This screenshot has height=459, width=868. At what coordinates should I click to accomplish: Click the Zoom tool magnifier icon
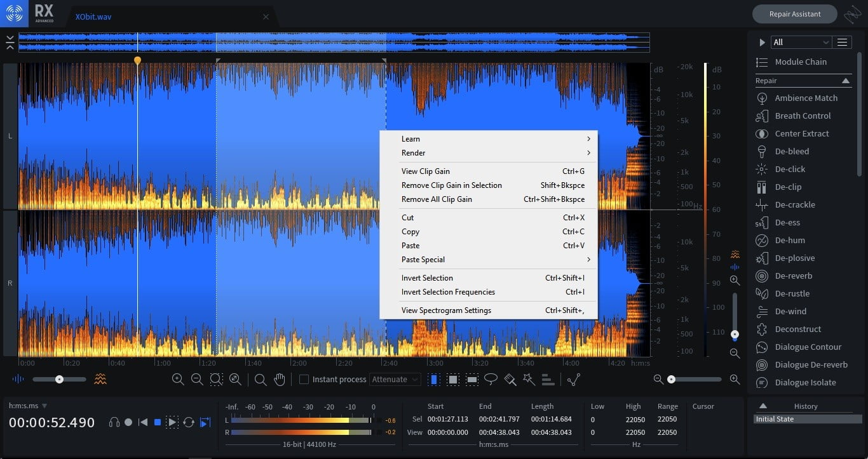tap(260, 379)
